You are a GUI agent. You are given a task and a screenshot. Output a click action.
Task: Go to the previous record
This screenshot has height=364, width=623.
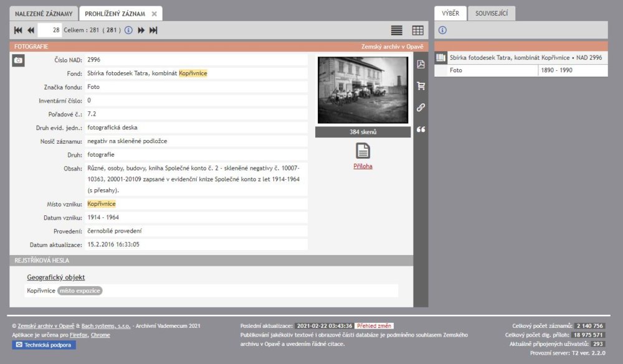[x=31, y=30]
